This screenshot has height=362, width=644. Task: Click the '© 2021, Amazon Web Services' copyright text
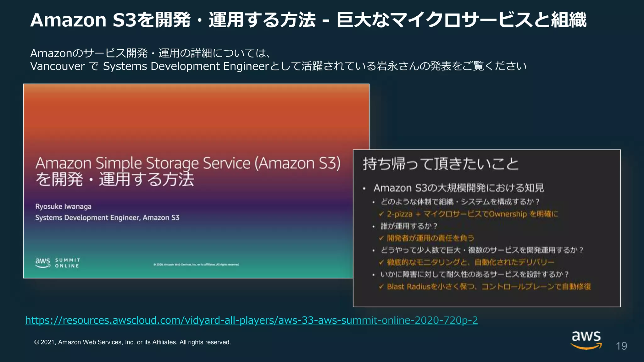132,342
